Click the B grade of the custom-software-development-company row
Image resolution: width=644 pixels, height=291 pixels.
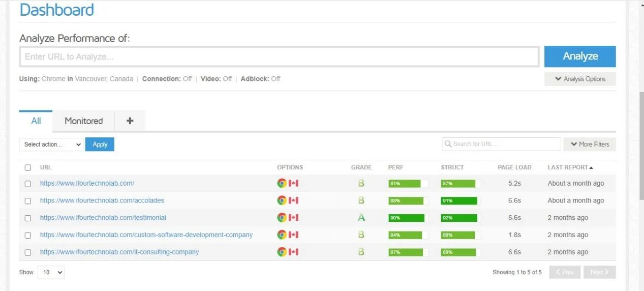361,235
